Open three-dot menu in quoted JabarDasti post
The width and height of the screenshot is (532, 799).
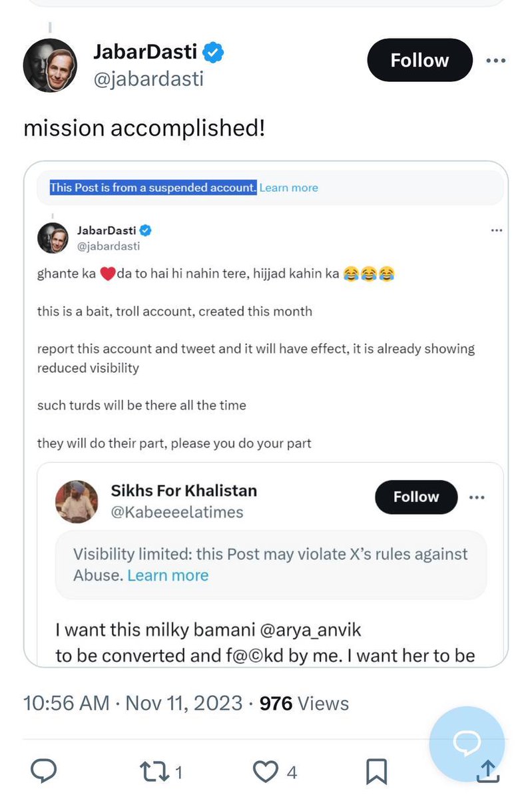point(496,230)
